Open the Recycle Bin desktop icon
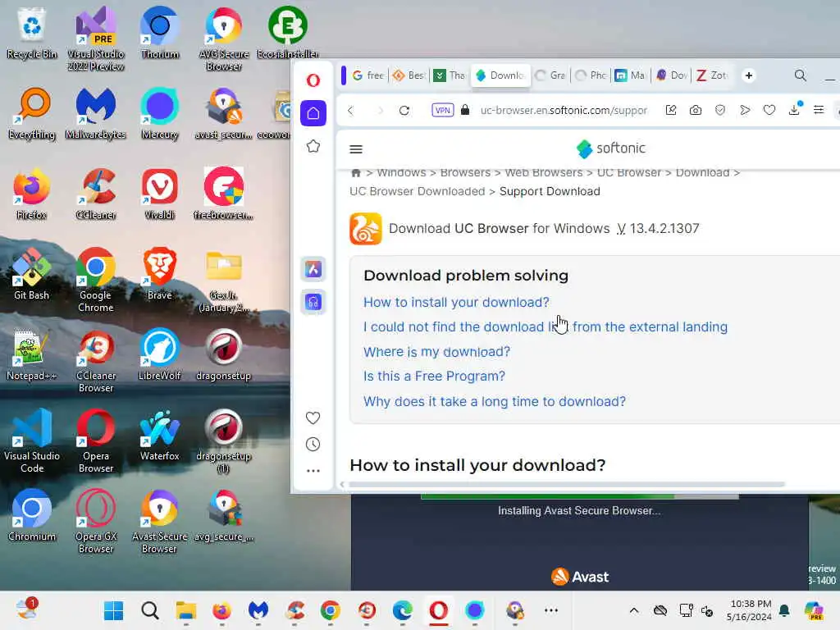The width and height of the screenshot is (840, 630). pyautogui.click(x=32, y=33)
